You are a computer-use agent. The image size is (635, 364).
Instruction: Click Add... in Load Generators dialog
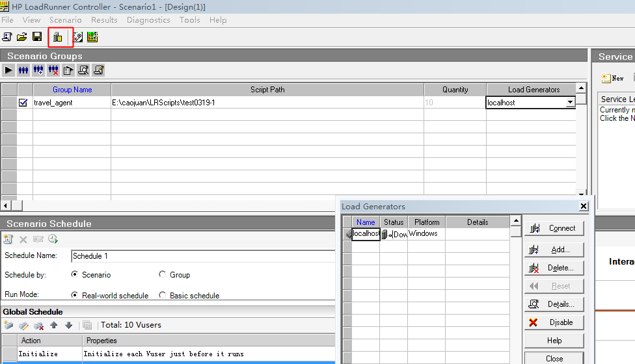tap(554, 250)
